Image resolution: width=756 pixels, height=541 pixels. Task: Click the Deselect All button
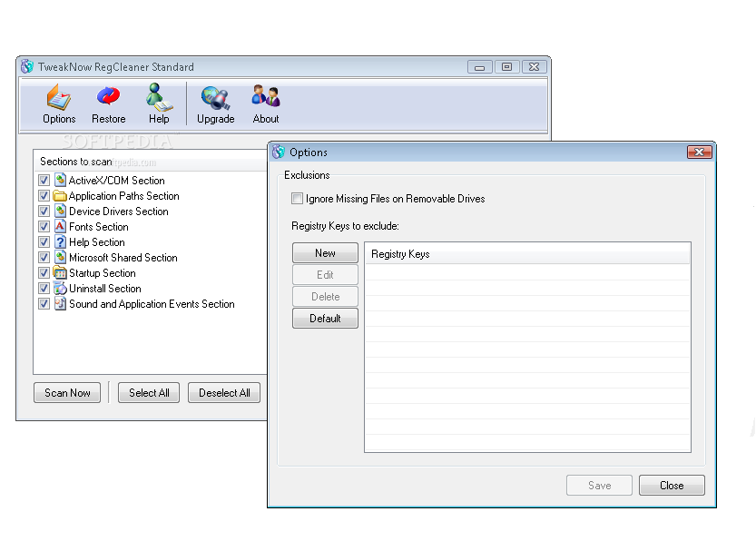(224, 393)
